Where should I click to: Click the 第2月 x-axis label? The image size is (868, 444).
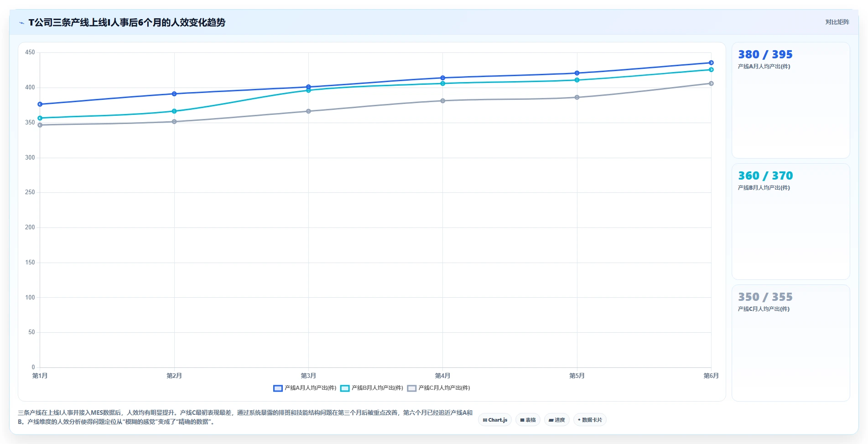(174, 376)
